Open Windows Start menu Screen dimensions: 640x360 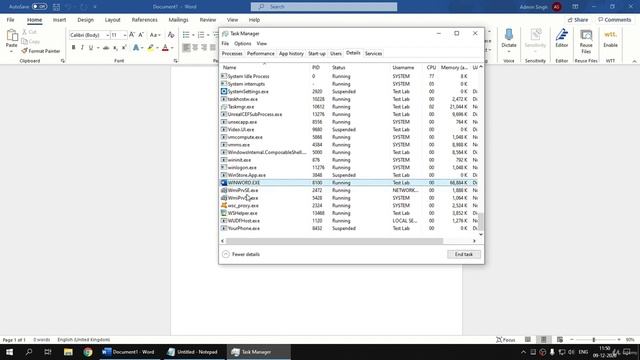coord(9,352)
